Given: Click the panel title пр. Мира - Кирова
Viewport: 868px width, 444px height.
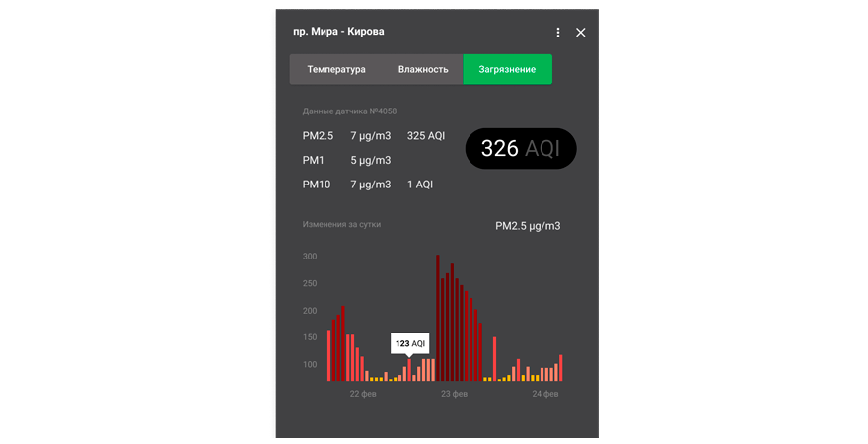Looking at the screenshot, I should 338,32.
